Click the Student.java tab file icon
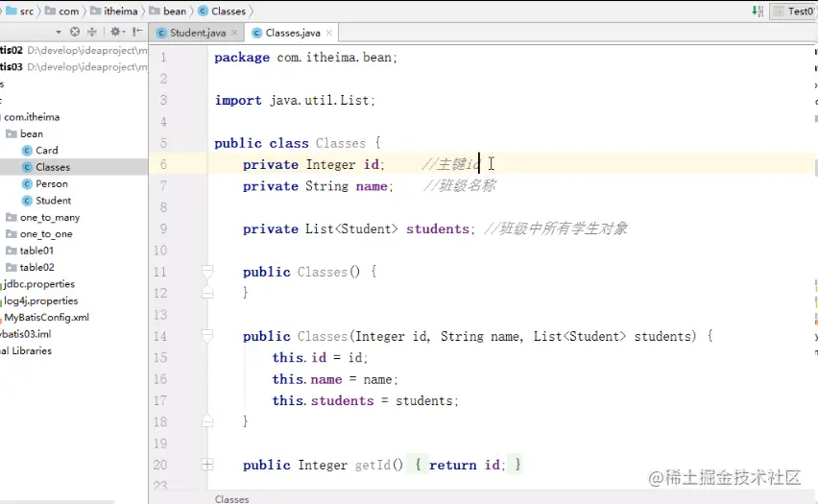 pyautogui.click(x=161, y=33)
